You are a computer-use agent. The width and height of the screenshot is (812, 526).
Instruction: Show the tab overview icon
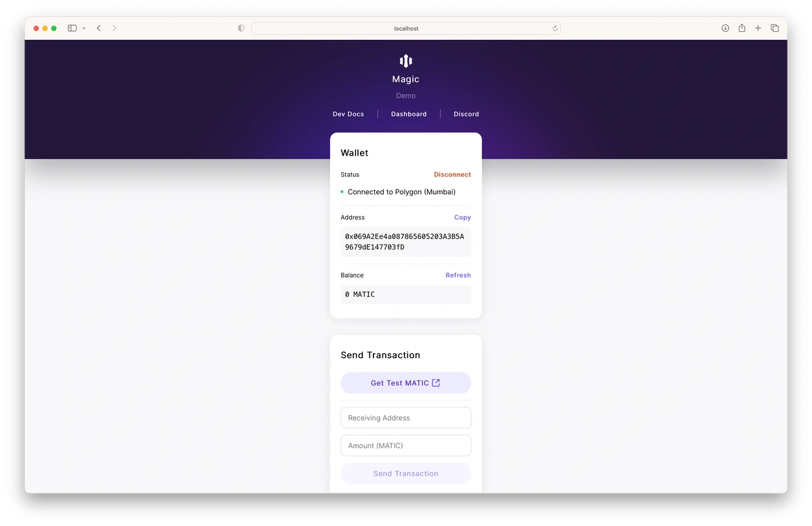pyautogui.click(x=775, y=28)
